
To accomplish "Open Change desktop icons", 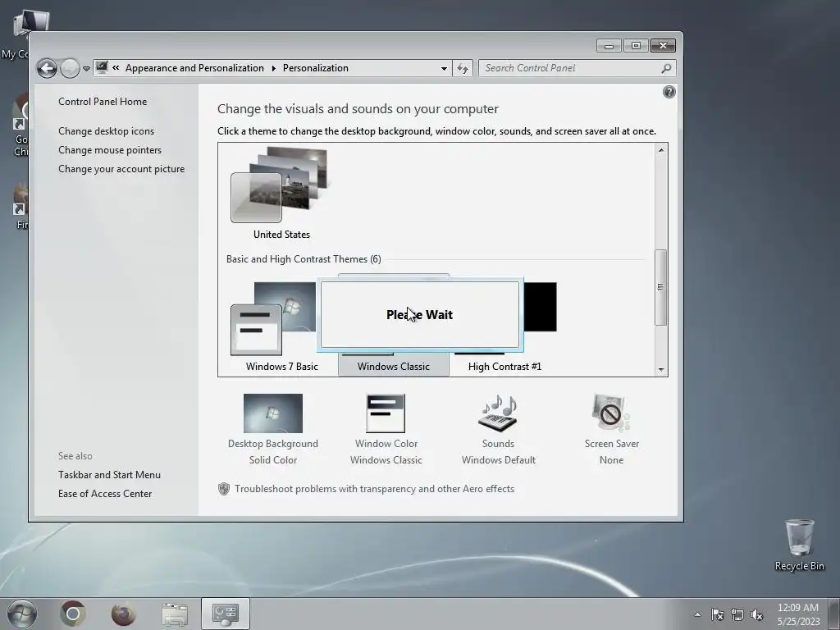I will (x=106, y=130).
